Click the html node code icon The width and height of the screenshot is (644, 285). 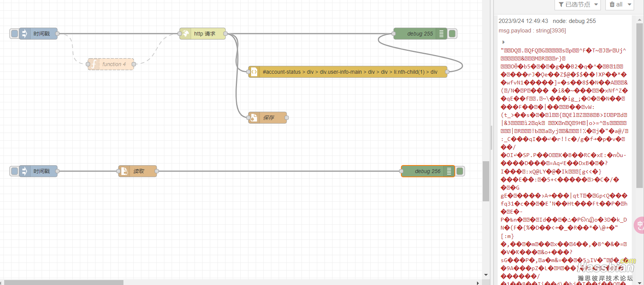click(254, 72)
